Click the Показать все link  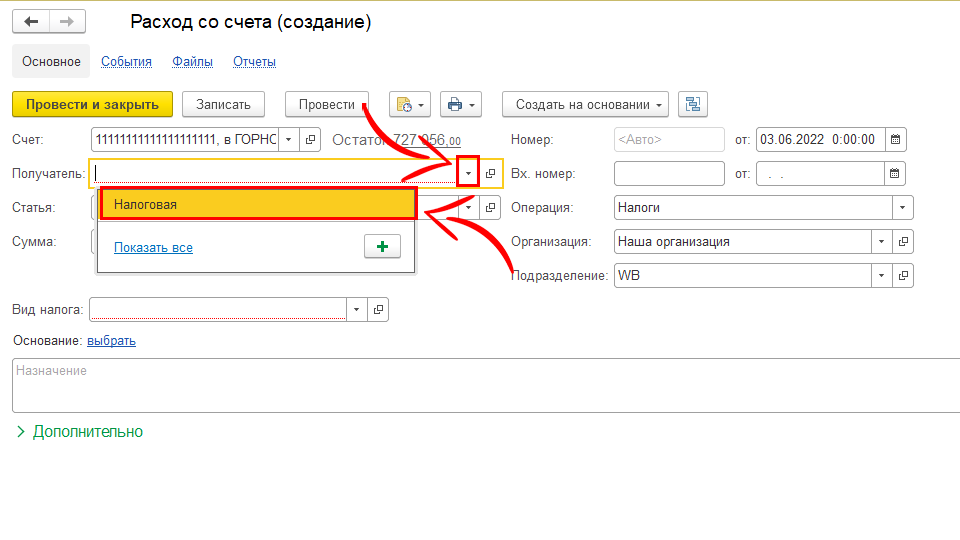pyautogui.click(x=153, y=248)
